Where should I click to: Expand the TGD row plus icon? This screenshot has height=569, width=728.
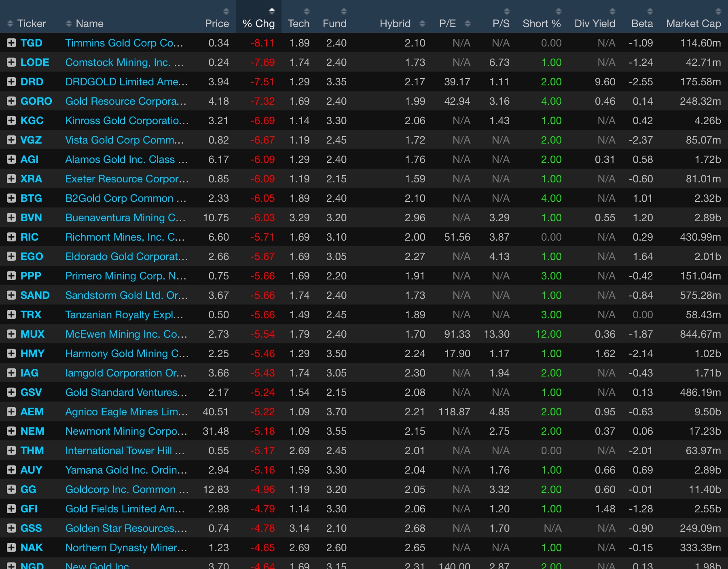coord(11,43)
